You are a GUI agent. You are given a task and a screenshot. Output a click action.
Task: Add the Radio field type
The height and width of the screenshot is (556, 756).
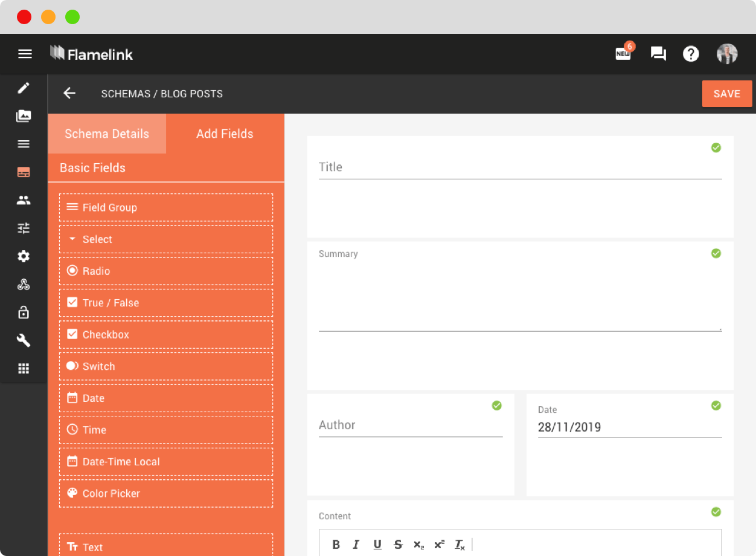pos(166,271)
